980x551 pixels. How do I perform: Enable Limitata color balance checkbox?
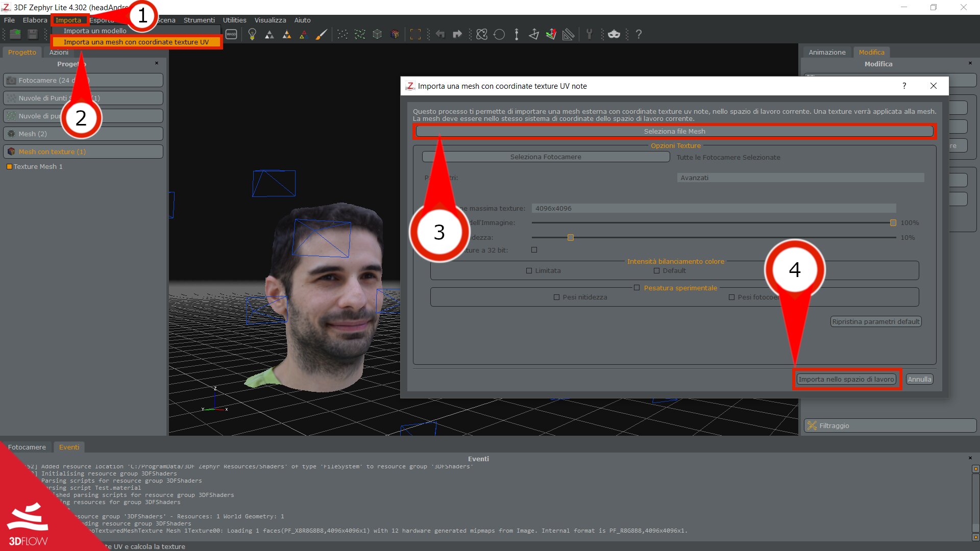point(529,271)
